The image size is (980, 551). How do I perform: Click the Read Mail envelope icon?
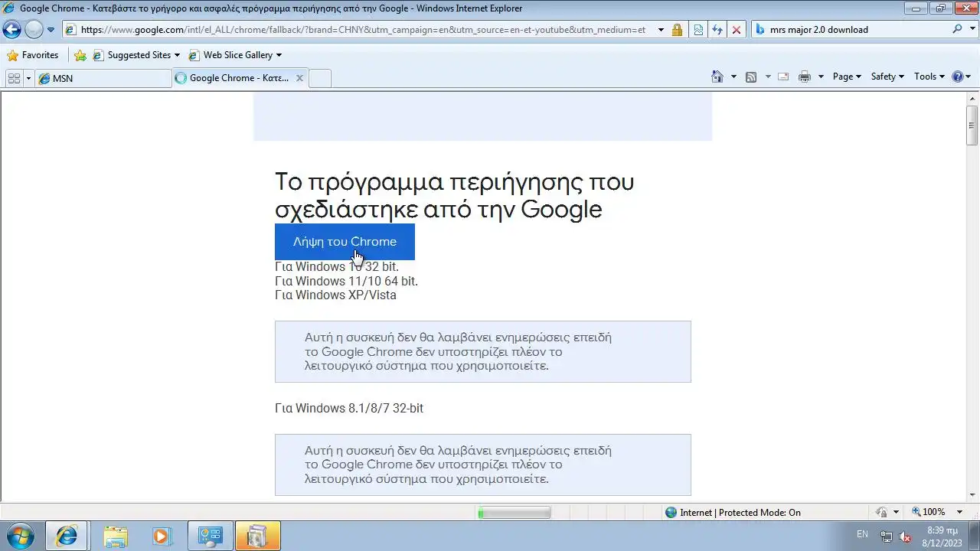(783, 77)
